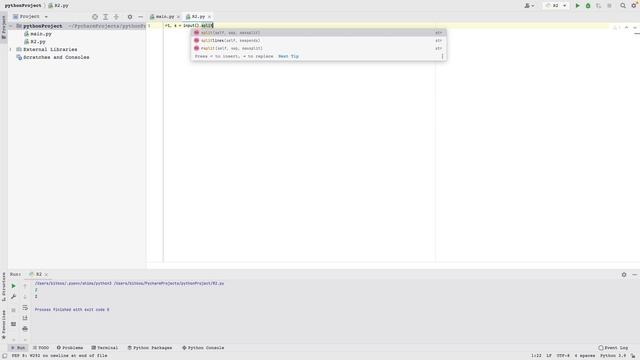Hide the Run tool window
This screenshot has width=640, height=360.
click(634, 275)
